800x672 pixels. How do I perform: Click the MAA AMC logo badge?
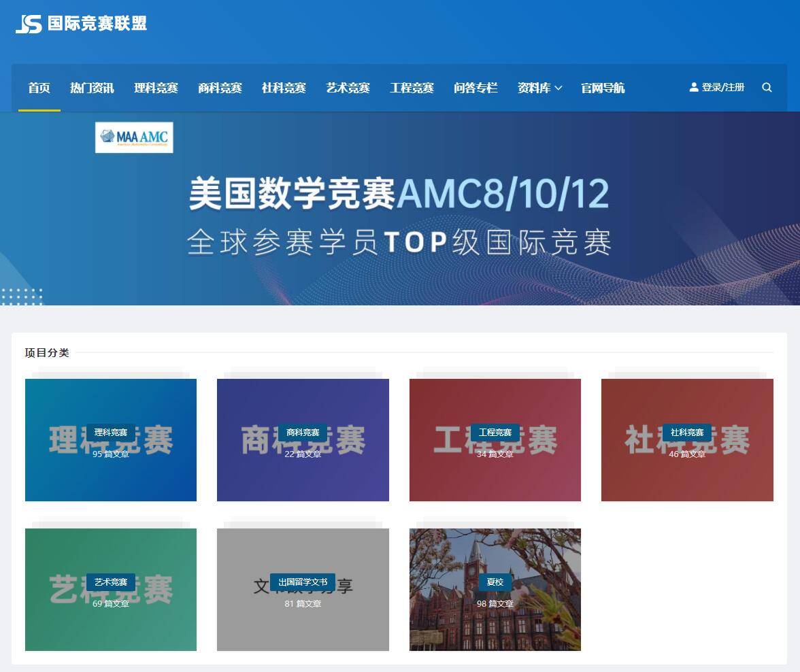pyautogui.click(x=134, y=137)
